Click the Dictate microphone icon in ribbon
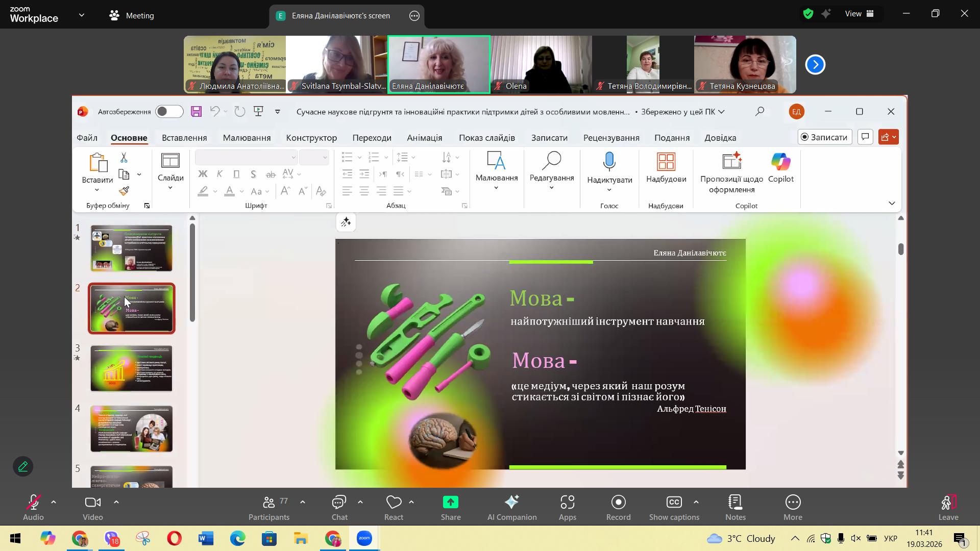Image resolution: width=980 pixels, height=551 pixels. (609, 162)
